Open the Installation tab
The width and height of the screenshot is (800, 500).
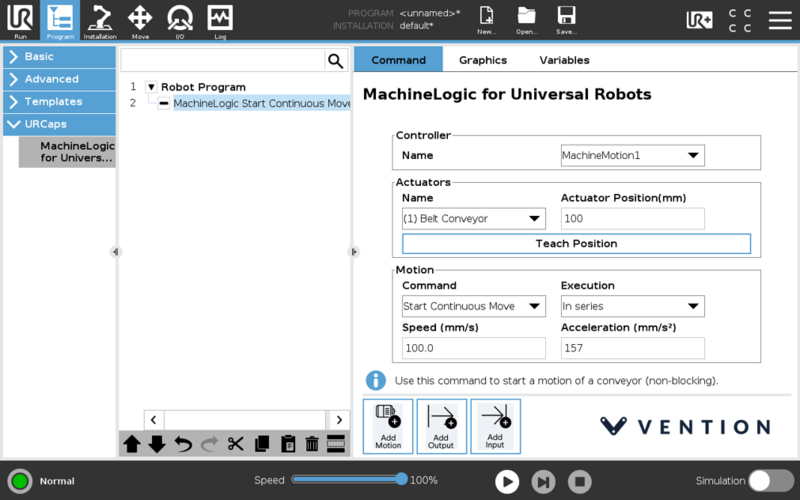pyautogui.click(x=100, y=20)
